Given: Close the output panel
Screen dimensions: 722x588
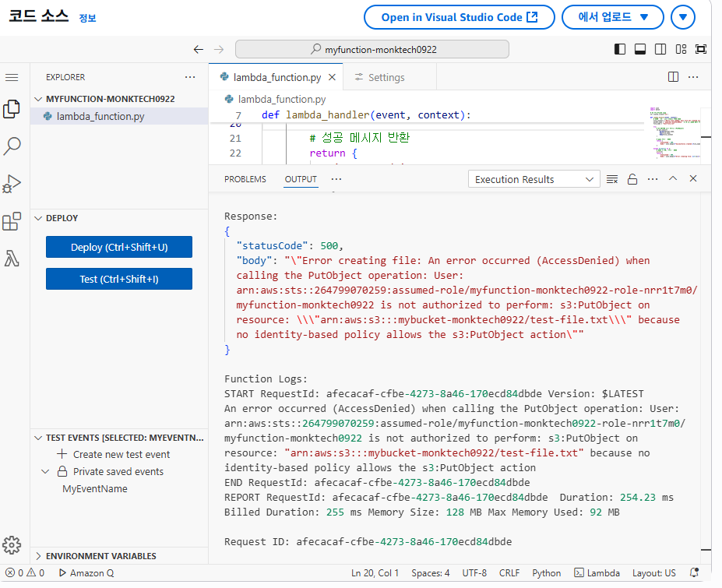Looking at the screenshot, I should click(x=693, y=178).
